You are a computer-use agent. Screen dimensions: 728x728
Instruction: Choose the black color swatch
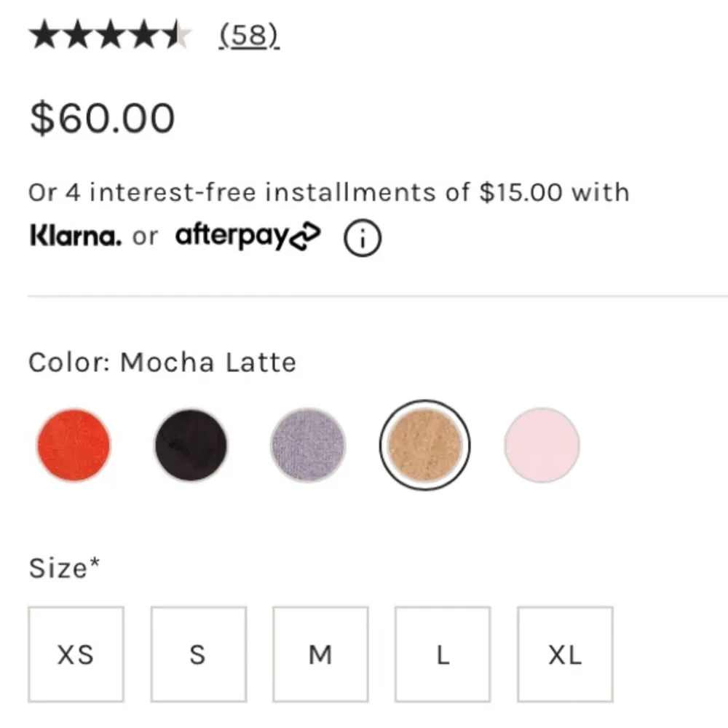tap(191, 445)
